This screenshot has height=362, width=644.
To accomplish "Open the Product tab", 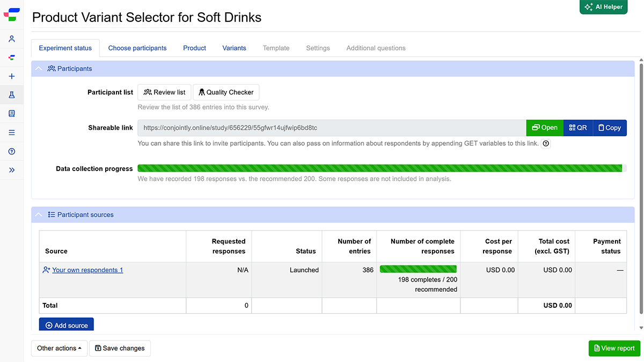I will 194,48.
